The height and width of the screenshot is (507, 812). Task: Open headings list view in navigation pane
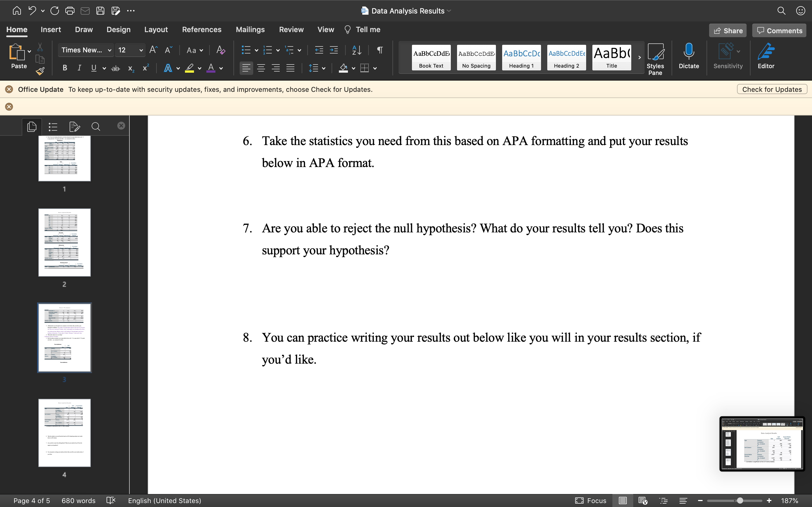pyautogui.click(x=53, y=127)
